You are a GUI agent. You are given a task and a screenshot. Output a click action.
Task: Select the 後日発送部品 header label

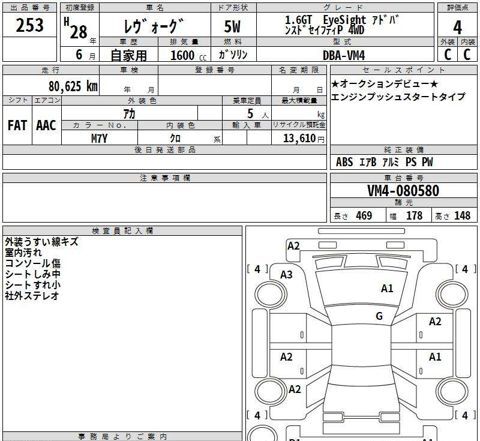point(165,150)
